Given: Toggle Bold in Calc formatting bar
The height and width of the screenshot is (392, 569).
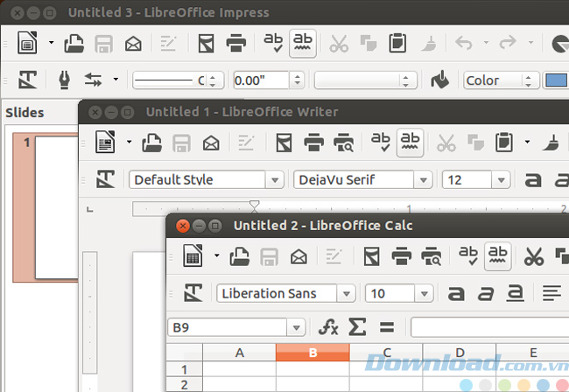Looking at the screenshot, I should 456,293.
